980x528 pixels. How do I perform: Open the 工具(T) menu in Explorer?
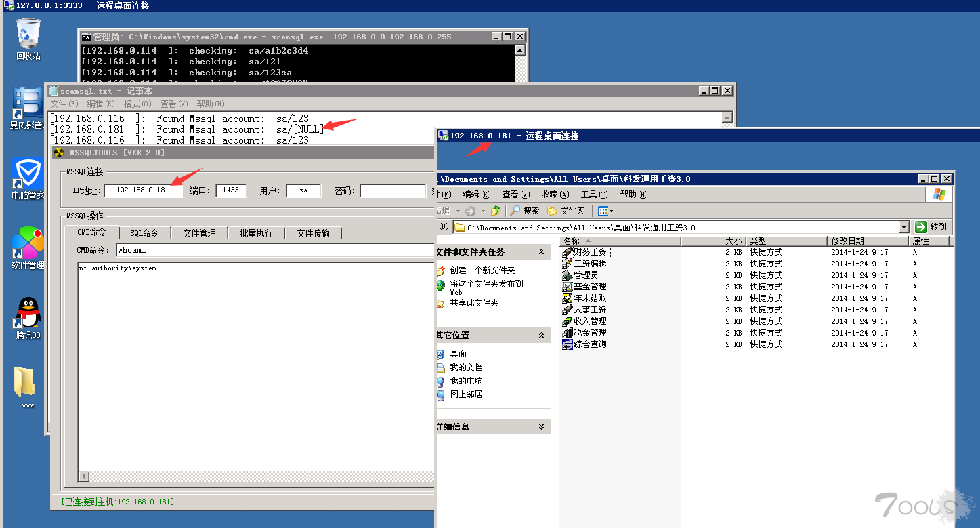pyautogui.click(x=594, y=195)
